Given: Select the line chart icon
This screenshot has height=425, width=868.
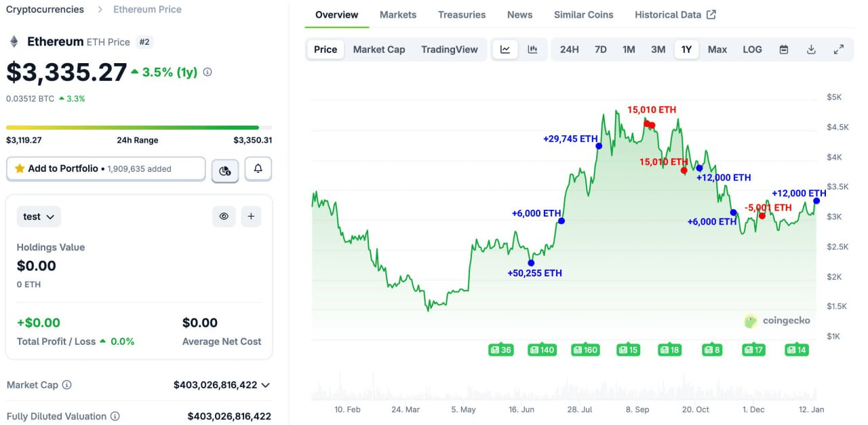Looking at the screenshot, I should coord(505,49).
